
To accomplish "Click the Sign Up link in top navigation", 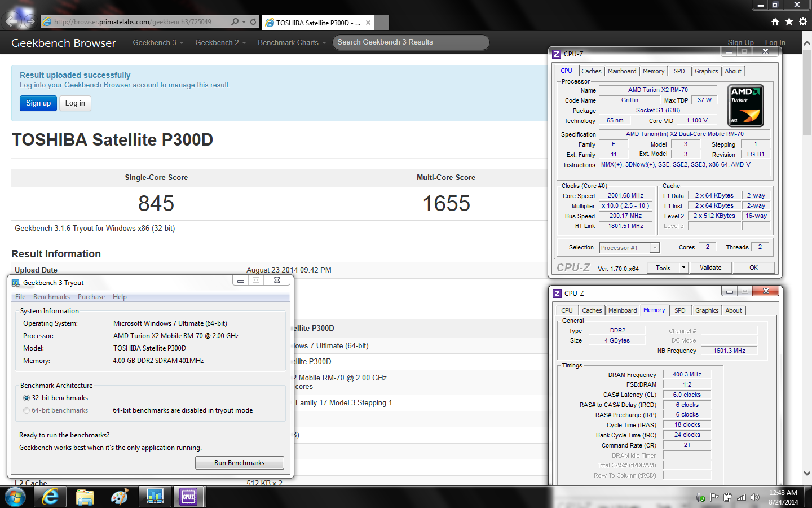I will coord(740,42).
